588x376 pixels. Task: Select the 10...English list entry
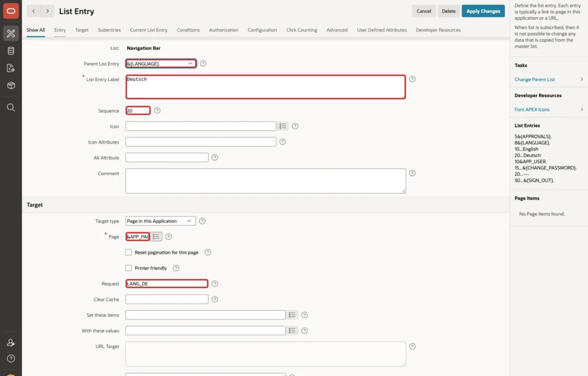pos(526,149)
